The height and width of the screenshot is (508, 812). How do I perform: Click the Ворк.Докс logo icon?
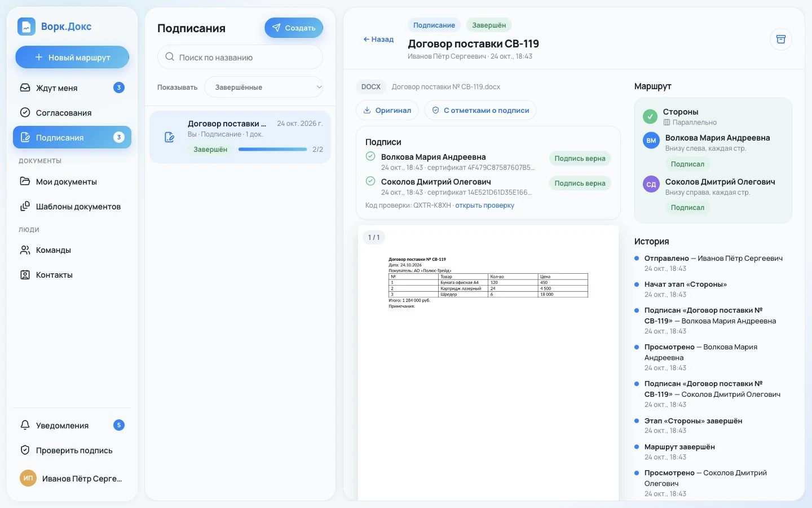click(x=27, y=27)
